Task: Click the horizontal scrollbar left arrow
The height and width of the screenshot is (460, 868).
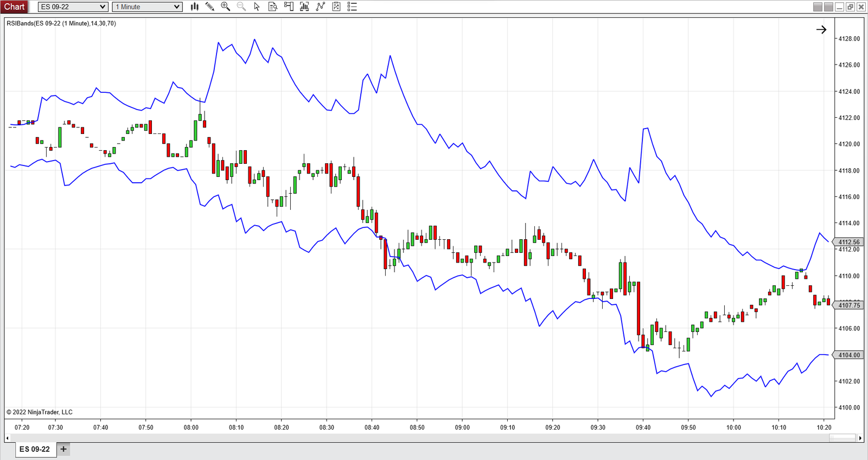Action: coord(7,438)
